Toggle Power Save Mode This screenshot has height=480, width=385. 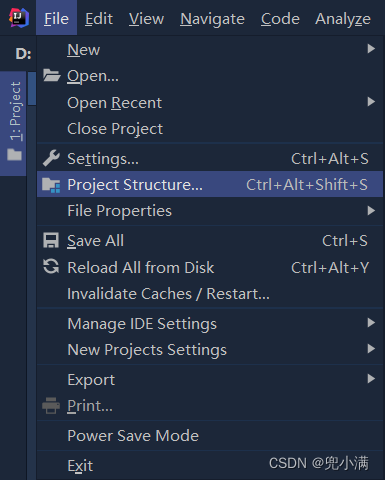pyautogui.click(x=210, y=436)
